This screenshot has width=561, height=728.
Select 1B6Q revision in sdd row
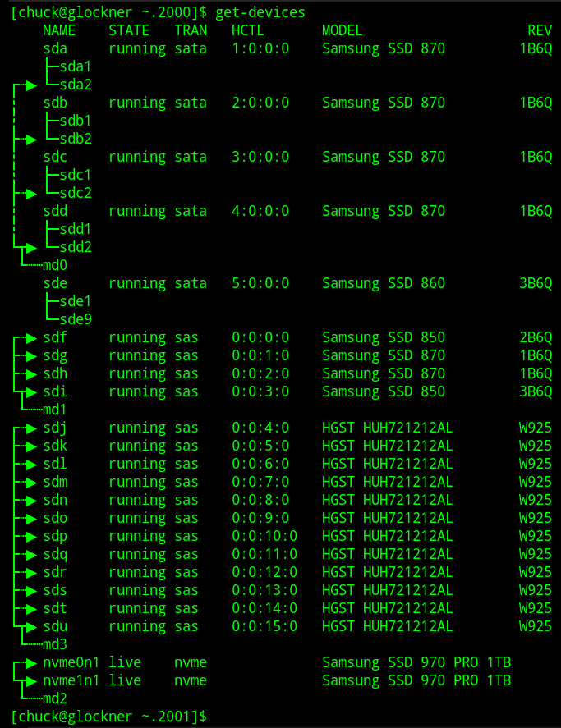[536, 211]
